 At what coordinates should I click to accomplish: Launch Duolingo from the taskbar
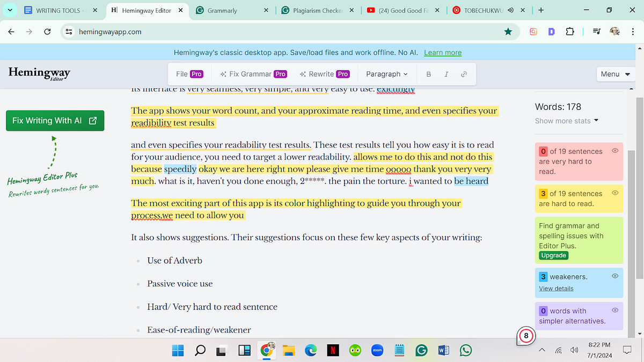point(355,351)
